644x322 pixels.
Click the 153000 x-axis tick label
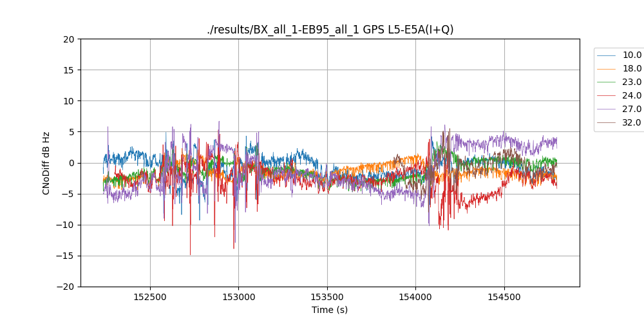click(238, 298)
